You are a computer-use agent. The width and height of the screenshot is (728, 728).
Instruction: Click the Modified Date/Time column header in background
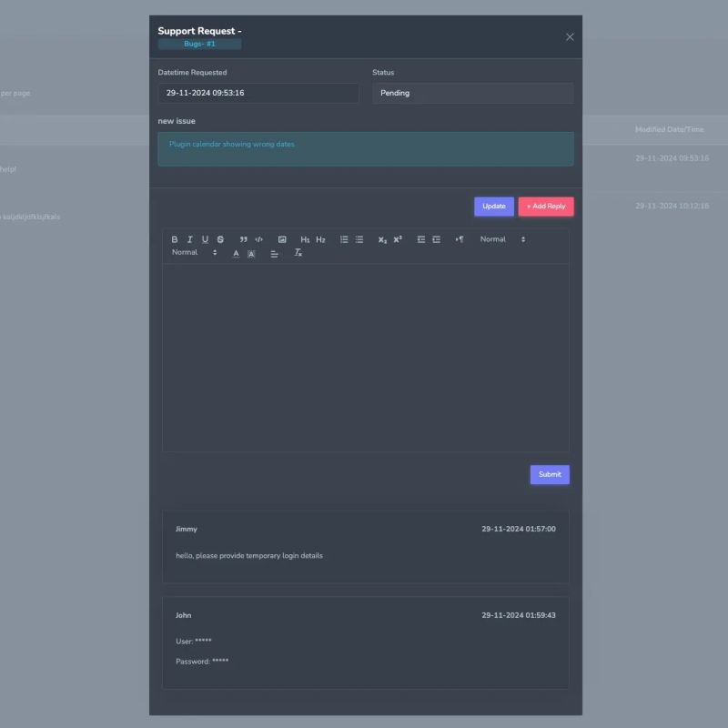(669, 129)
